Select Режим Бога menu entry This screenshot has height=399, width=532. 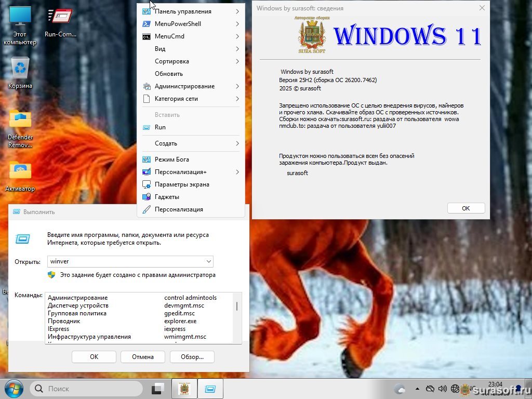tap(191, 159)
